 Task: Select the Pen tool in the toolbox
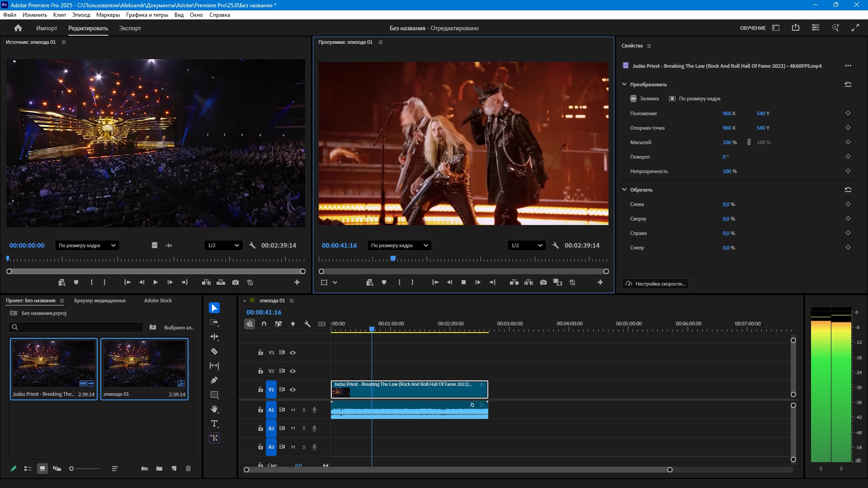click(x=214, y=380)
